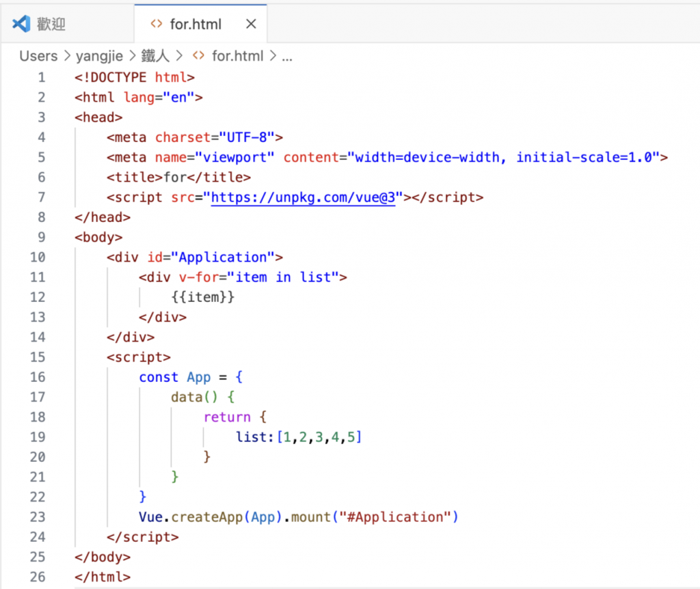Click charset="UTF-8" attribute text
This screenshot has width=700, height=589.
point(215,137)
